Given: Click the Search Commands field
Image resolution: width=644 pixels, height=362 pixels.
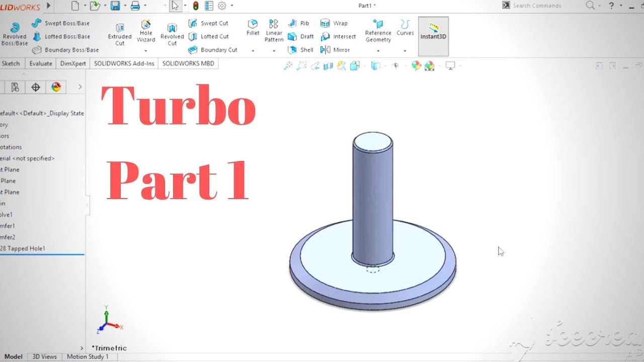Looking at the screenshot, I should click(537, 6).
